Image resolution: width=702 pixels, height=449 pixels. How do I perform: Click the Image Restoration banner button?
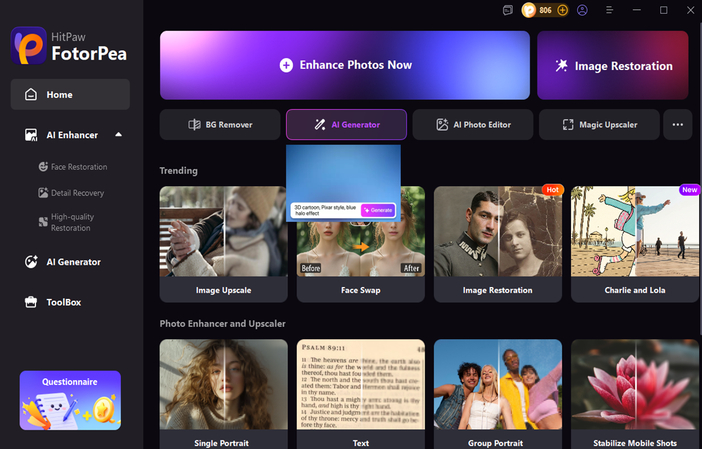point(612,65)
